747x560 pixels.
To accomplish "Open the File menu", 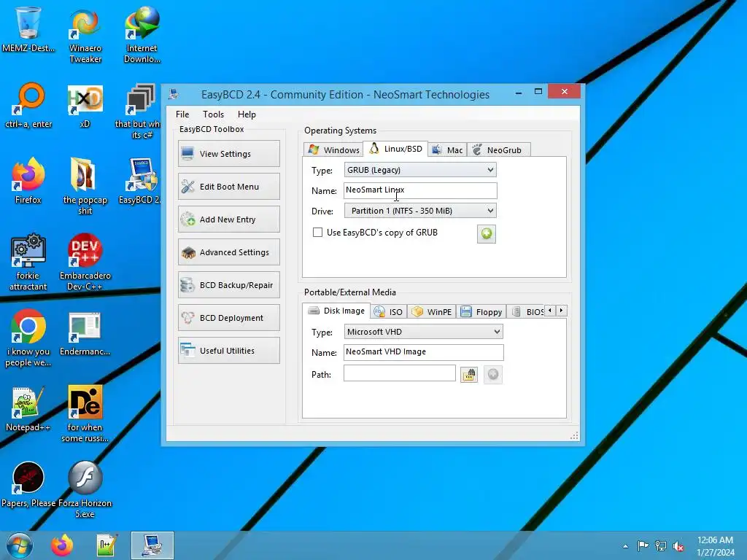I will click(x=182, y=114).
